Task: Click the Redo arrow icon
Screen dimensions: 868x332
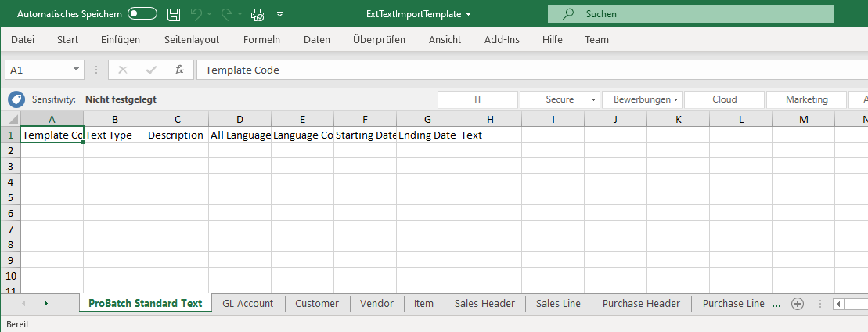Action: coord(227,14)
